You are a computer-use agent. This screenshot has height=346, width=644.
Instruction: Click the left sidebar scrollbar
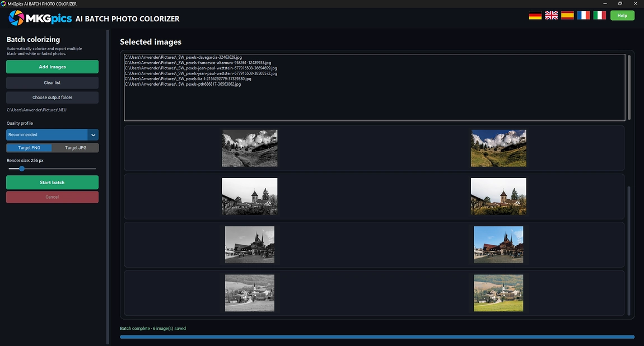tap(108, 187)
